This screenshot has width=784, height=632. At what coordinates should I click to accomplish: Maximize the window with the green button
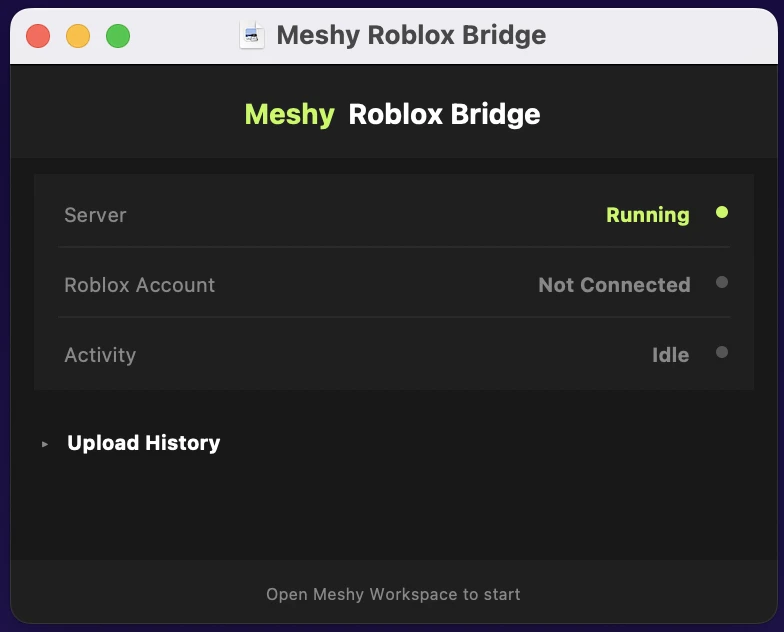pyautogui.click(x=118, y=37)
